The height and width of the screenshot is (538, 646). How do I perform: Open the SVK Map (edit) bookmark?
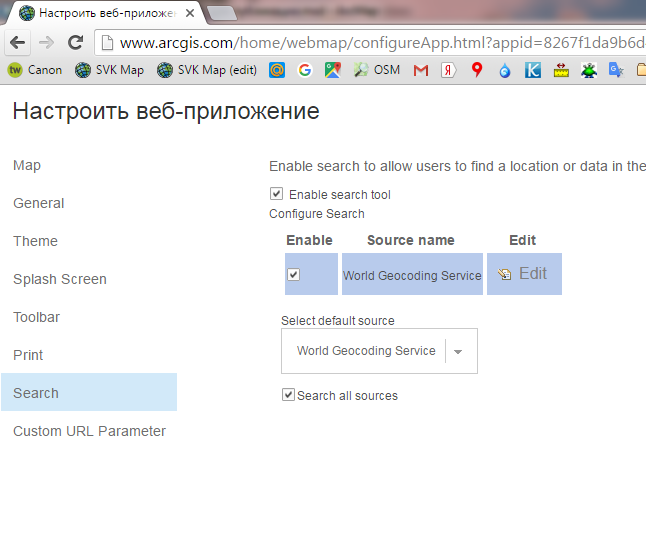(207, 70)
